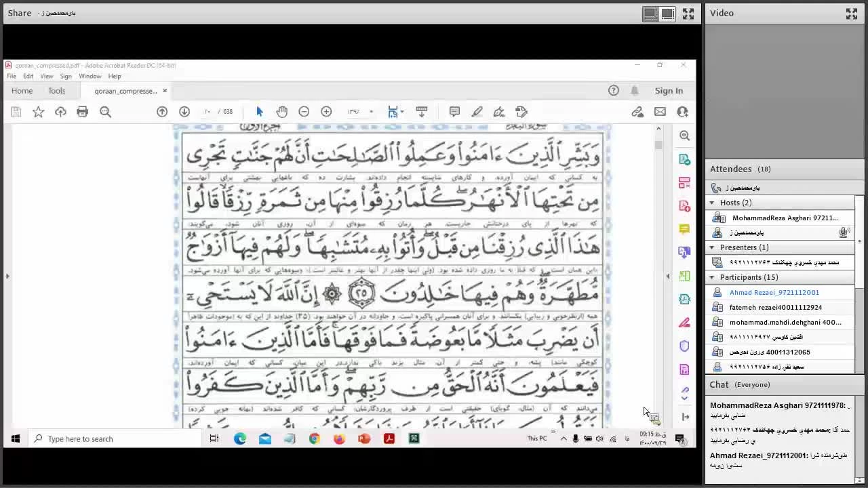
Task: Click the Selection arrow tool
Action: tap(259, 112)
